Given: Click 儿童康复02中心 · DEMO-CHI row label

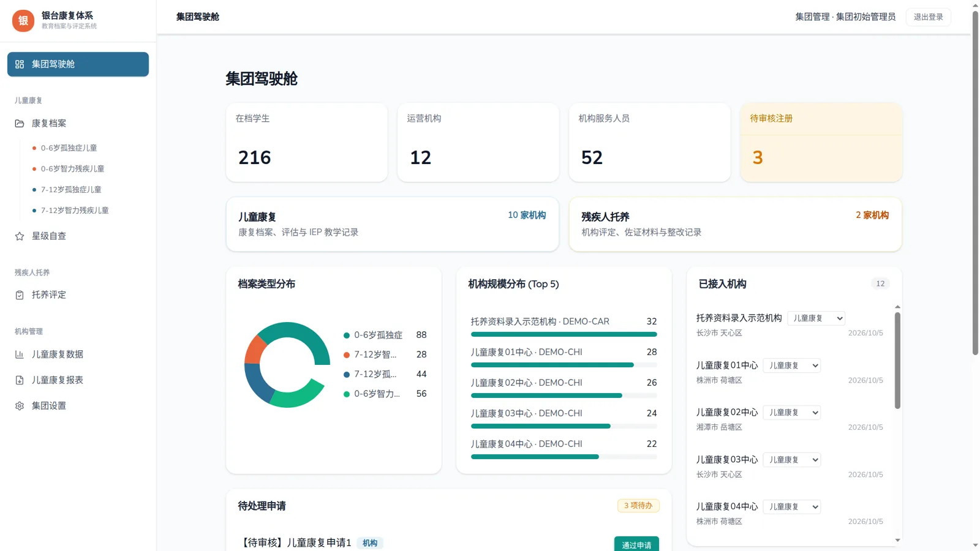Looking at the screenshot, I should pyautogui.click(x=526, y=383).
